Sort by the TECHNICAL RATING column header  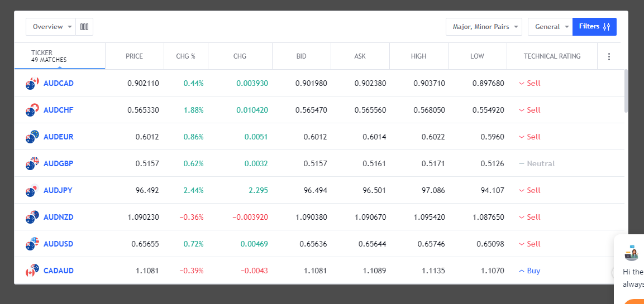point(552,56)
